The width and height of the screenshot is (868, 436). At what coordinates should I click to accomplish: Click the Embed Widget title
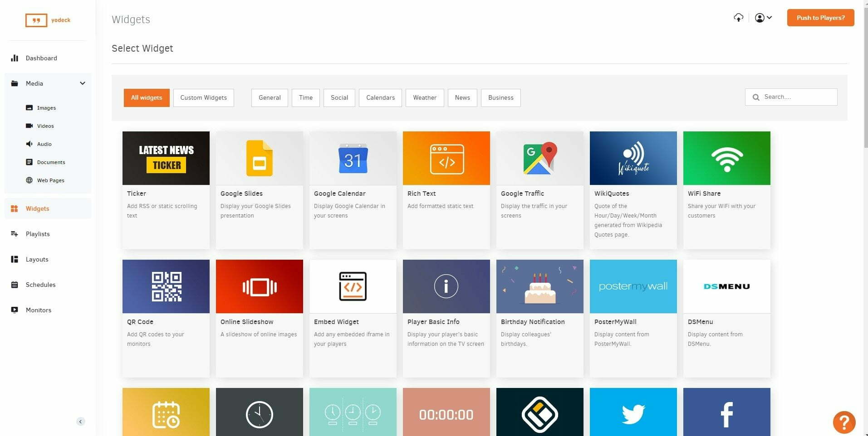(x=336, y=322)
